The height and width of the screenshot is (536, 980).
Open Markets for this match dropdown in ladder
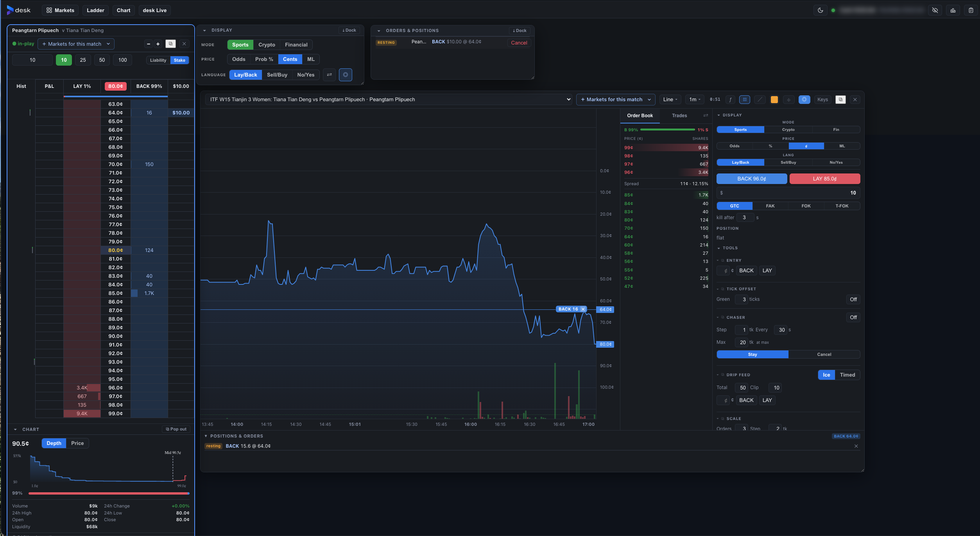(76, 44)
